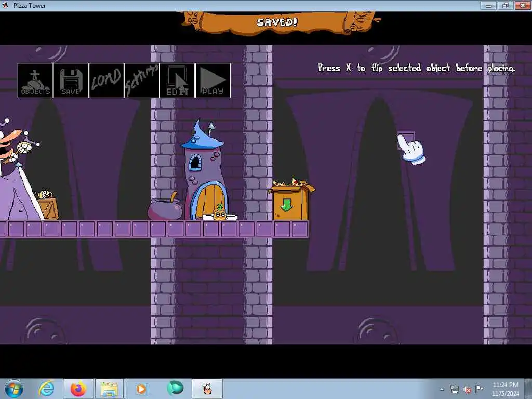Viewport: 532px width, 399px height.
Task: Select the wooden crate with the creature
Action: [47, 205]
